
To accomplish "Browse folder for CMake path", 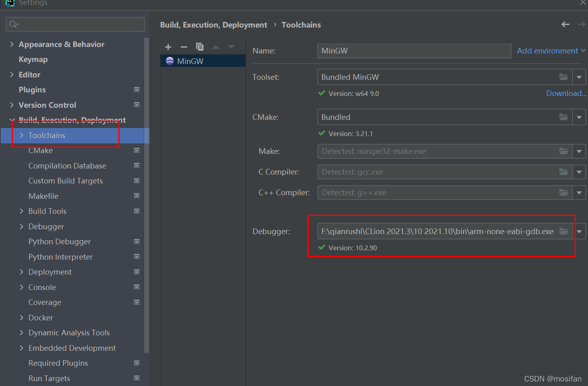I will [564, 117].
